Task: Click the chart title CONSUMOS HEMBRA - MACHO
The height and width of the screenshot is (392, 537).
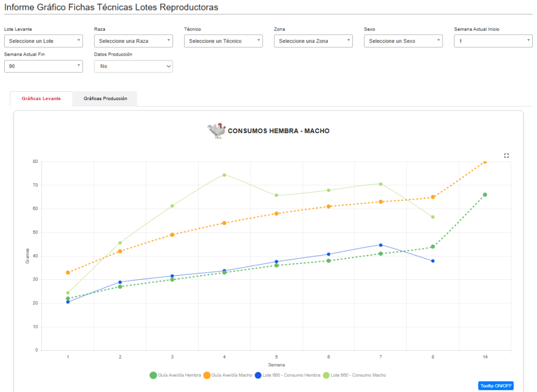Action: pos(279,131)
